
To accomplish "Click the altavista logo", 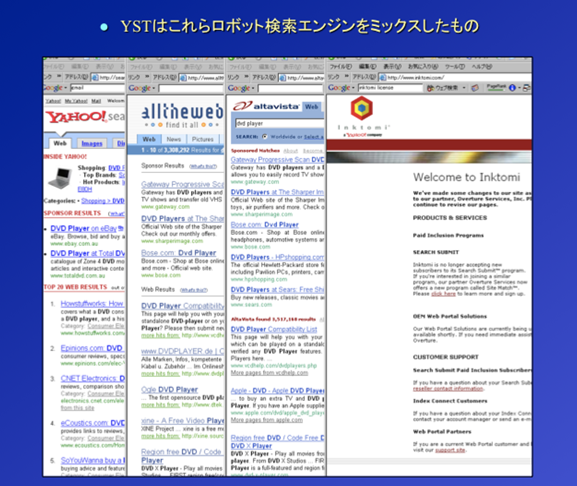I will pos(267,106).
